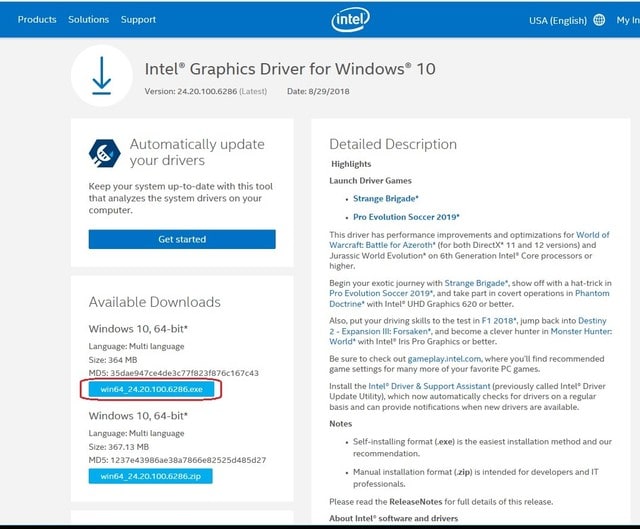
Task: Select USA (English) region selector
Action: 558,20
